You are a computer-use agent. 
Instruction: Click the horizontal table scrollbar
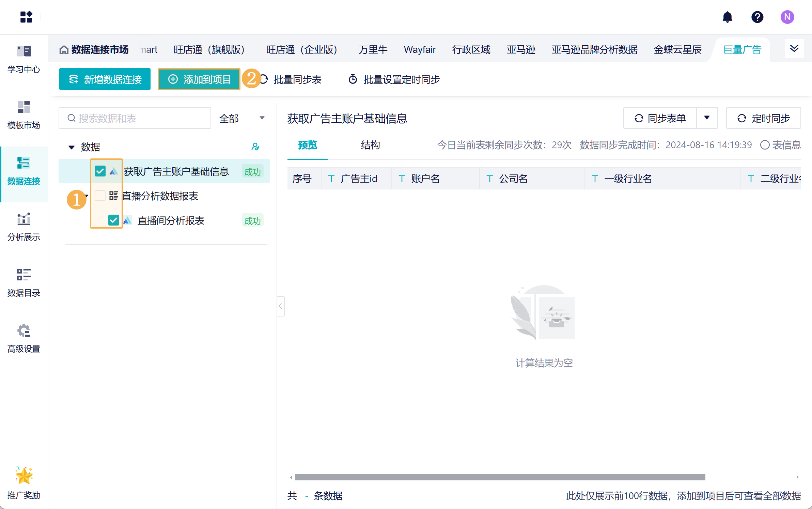tap(500, 477)
